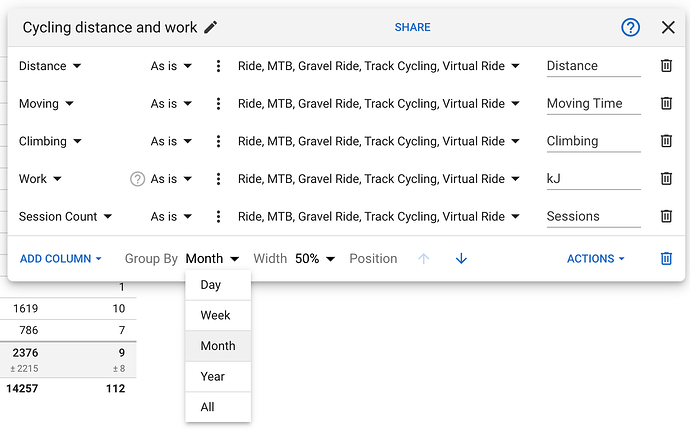The height and width of the screenshot is (430, 690).
Task: Open the help question mark icon
Action: [630, 28]
